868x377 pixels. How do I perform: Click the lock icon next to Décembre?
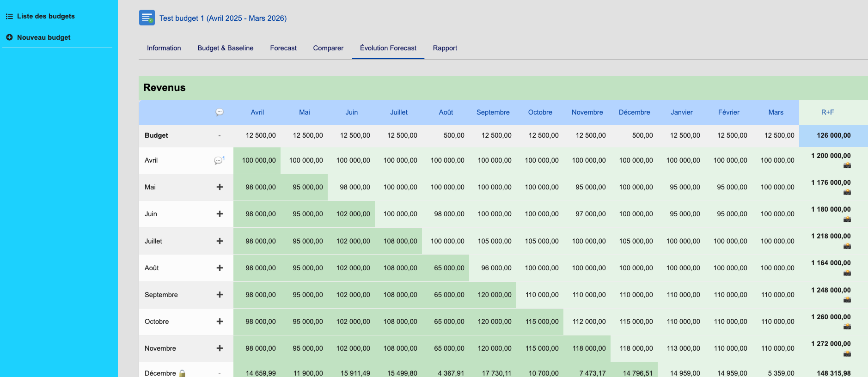[182, 373]
